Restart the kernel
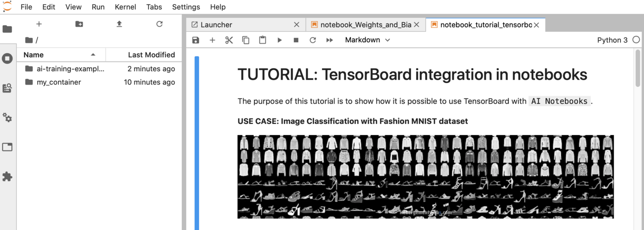 pos(313,40)
